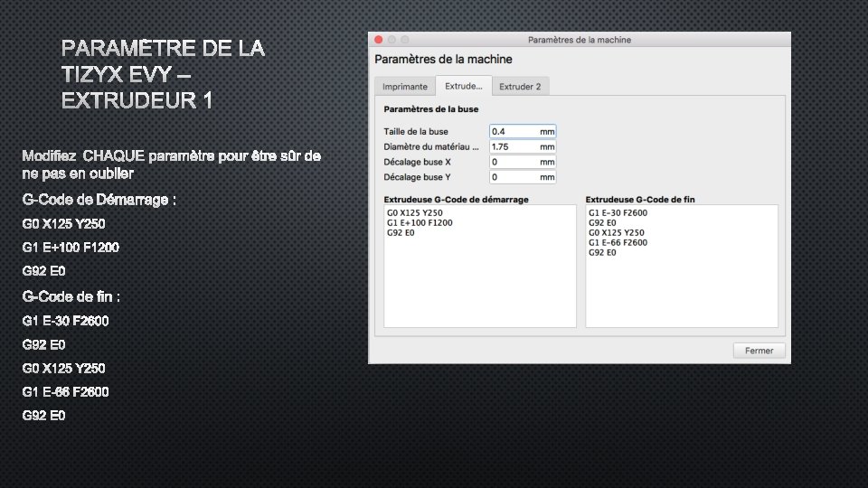The height and width of the screenshot is (488, 868).
Task: Click the 'Paramètres de la buse' heading
Action: (430, 109)
